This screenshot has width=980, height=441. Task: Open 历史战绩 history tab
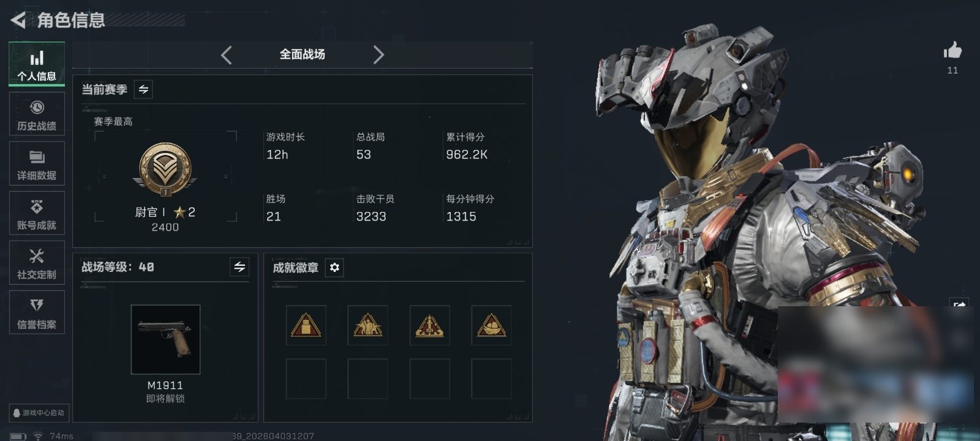(37, 114)
